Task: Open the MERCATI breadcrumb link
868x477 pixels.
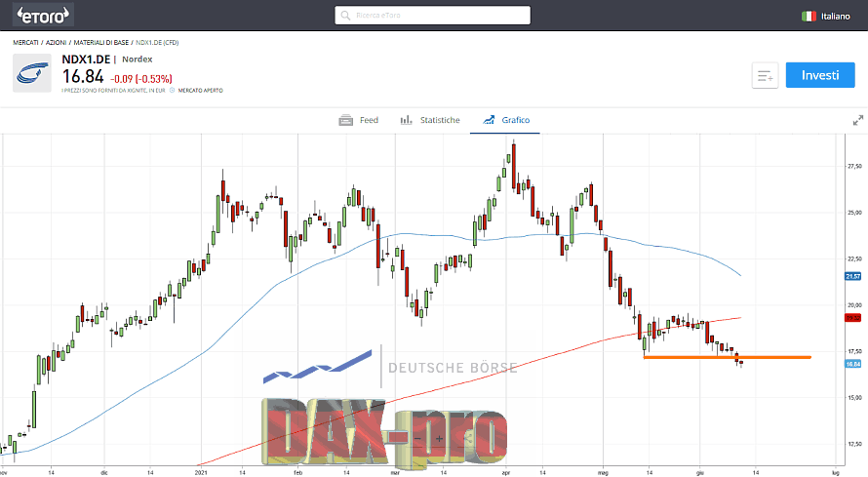Action: 25,43
